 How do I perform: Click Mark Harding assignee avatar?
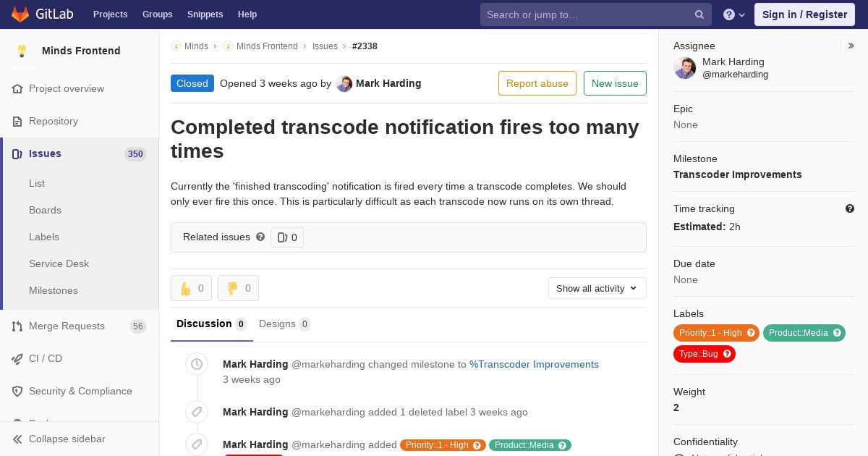[x=685, y=68]
